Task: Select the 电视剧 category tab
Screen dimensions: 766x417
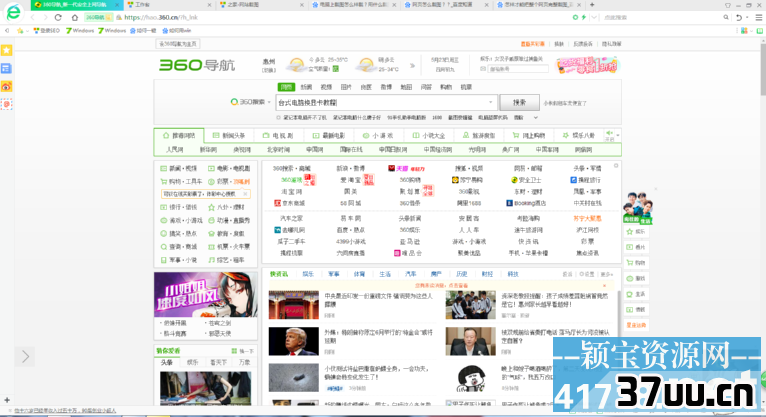Action: (x=278, y=135)
